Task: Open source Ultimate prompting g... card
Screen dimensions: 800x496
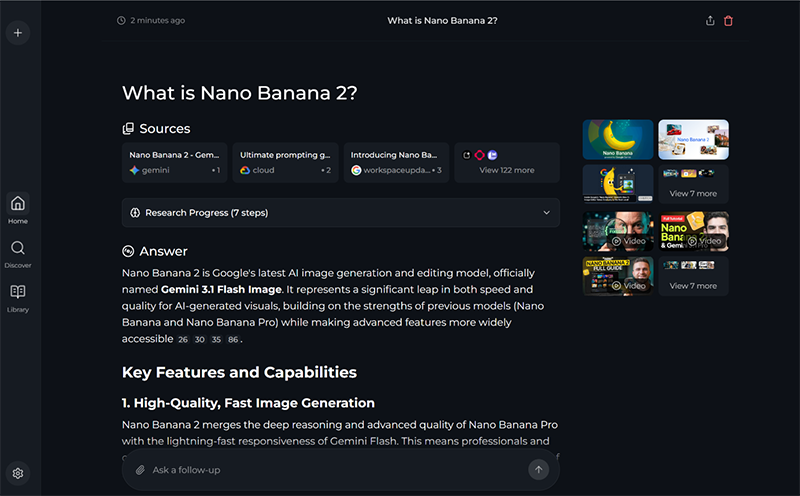Action: (285, 163)
